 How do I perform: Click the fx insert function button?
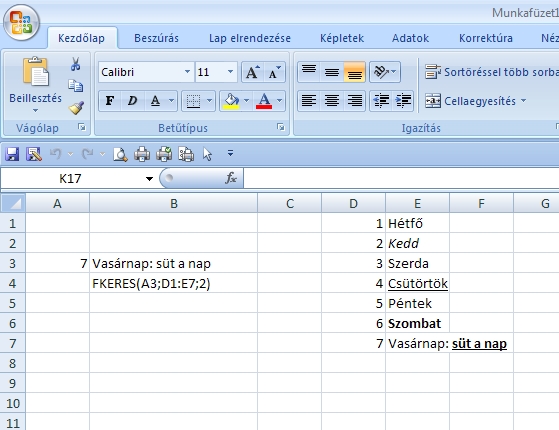pyautogui.click(x=231, y=178)
